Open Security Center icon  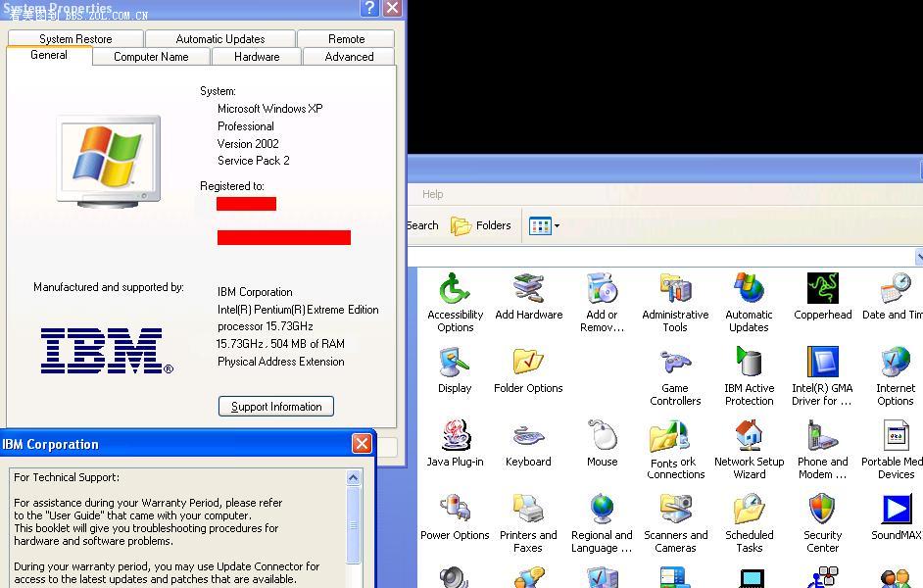tap(822, 511)
